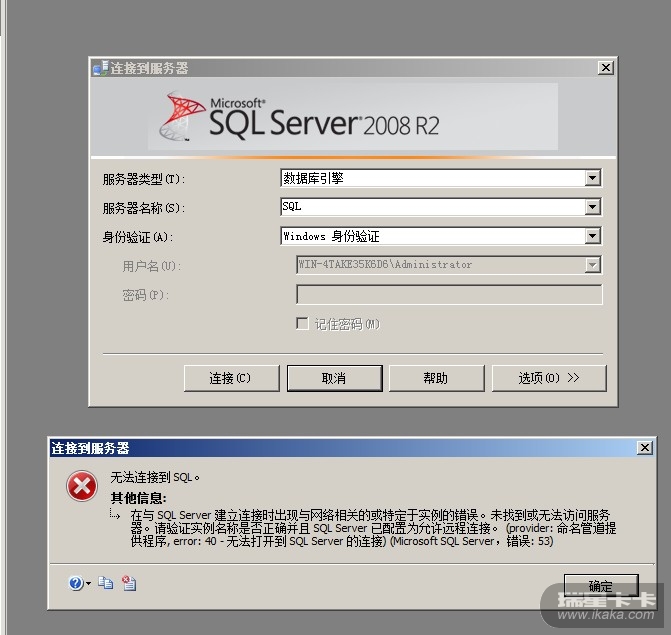Click the 密码 input field
The image size is (671, 635).
tap(449, 294)
